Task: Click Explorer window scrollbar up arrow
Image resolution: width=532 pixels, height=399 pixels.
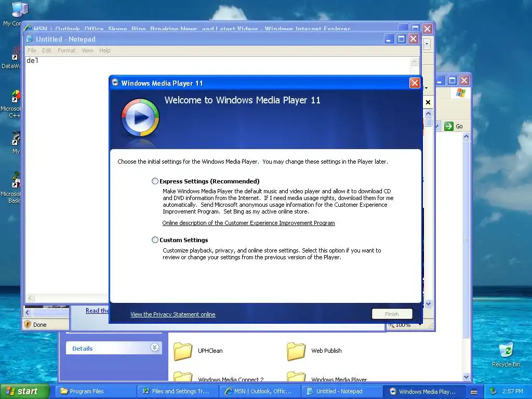Action: point(466,137)
